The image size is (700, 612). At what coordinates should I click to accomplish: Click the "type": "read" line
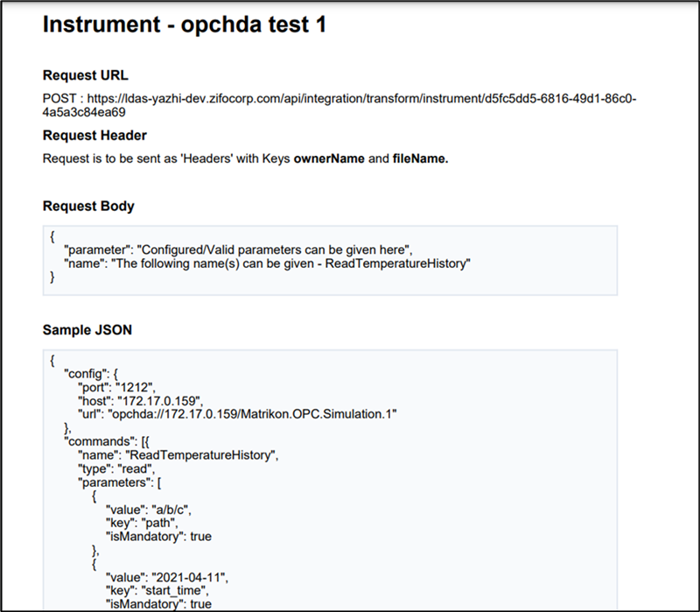[116, 469]
